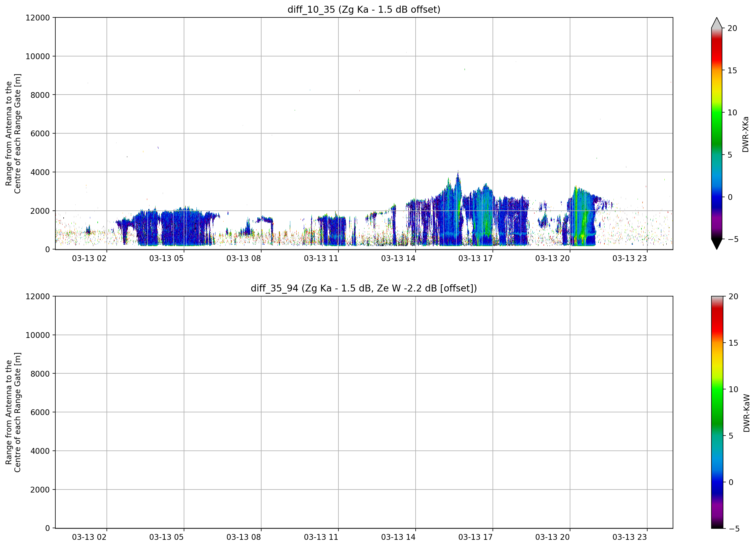Image resolution: width=756 pixels, height=547 pixels.
Task: Click the gray upper extend arrow on DWR-XKa colorbar
Action: [x=717, y=23]
